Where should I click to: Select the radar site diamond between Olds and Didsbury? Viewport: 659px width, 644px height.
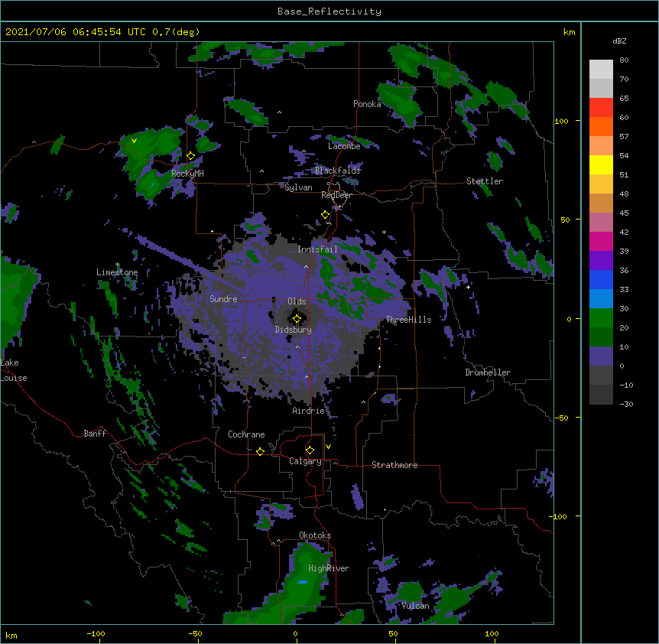click(297, 319)
